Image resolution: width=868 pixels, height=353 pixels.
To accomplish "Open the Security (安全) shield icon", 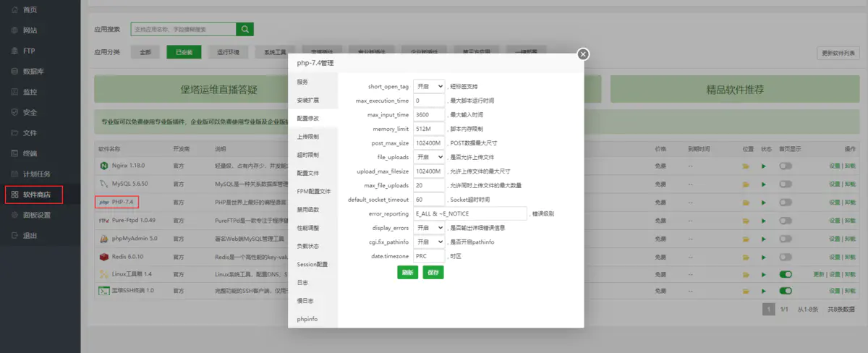I will pos(14,112).
